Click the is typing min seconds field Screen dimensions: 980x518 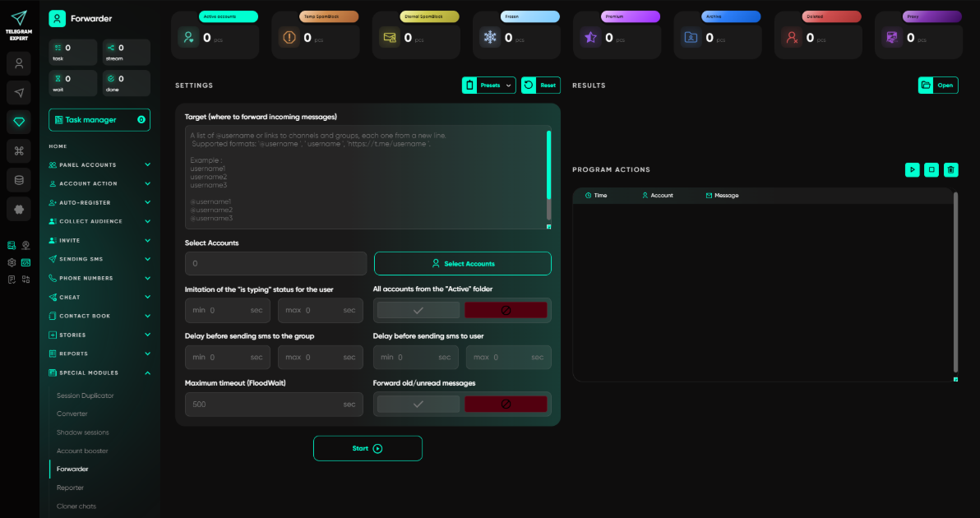(x=228, y=310)
